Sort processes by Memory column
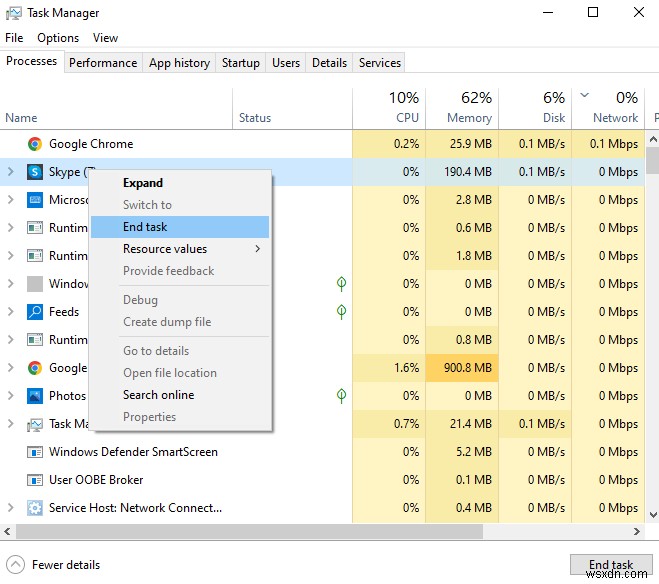The image size is (659, 584). (x=469, y=117)
